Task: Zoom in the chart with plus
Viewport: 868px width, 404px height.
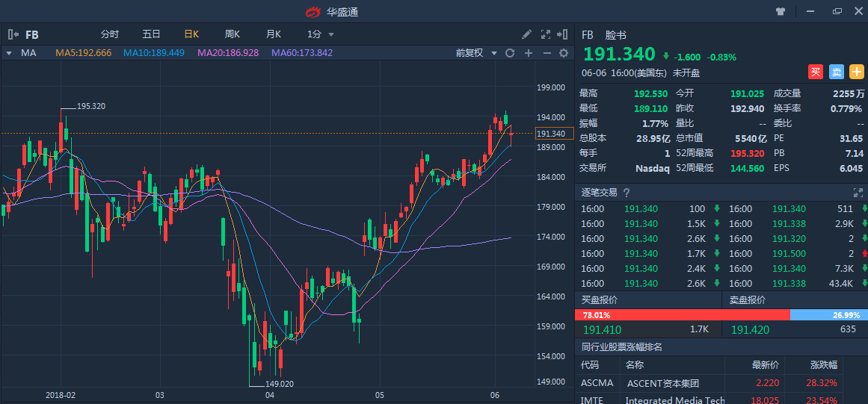Action: [529, 53]
